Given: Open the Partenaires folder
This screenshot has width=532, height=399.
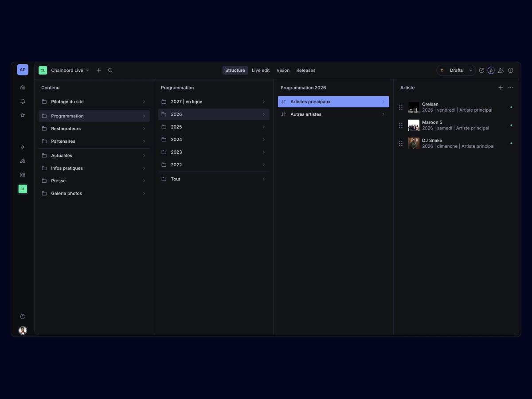Looking at the screenshot, I should (94, 141).
